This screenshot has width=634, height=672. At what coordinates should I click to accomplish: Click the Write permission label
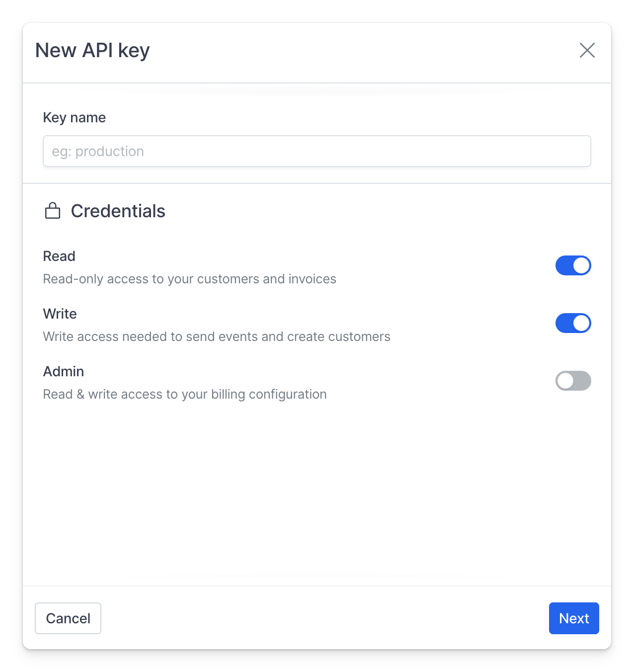pos(60,314)
